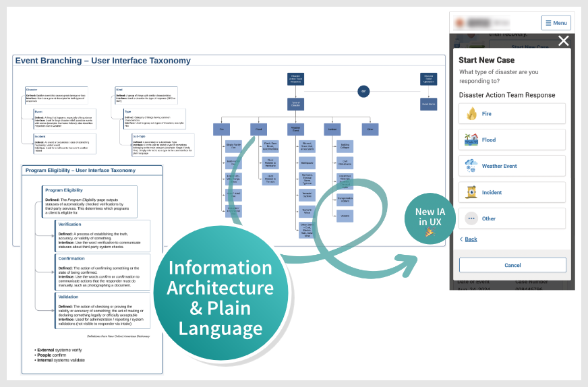Click the 'Type of Disaster' flowchart node
Image resolution: width=588 pixels, height=387 pixels.
click(x=295, y=105)
